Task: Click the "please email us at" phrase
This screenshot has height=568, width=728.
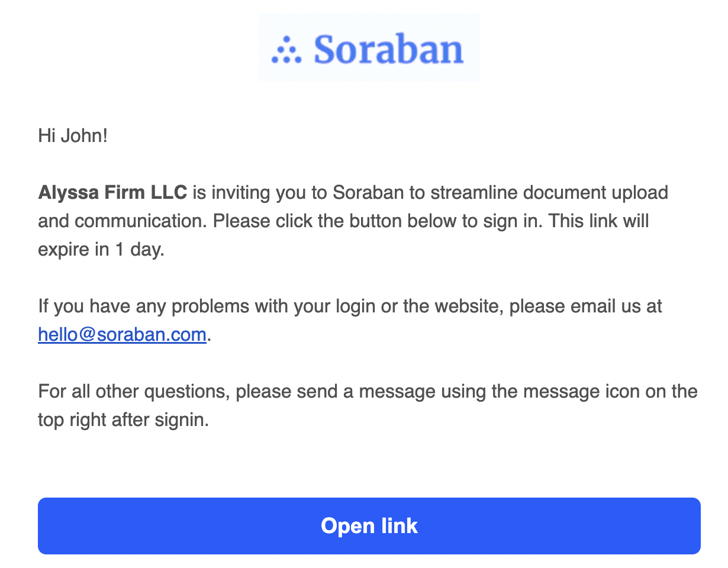Action: [585, 306]
